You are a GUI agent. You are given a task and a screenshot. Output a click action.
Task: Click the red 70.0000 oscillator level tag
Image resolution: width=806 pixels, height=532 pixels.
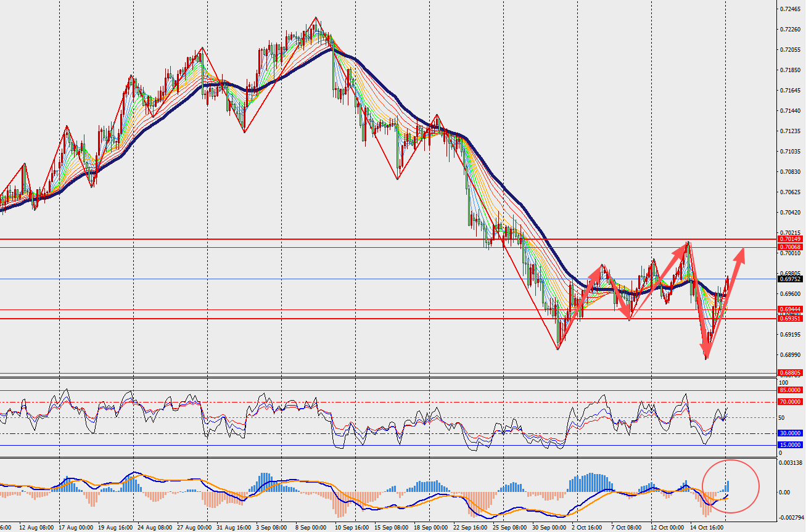tap(790, 401)
